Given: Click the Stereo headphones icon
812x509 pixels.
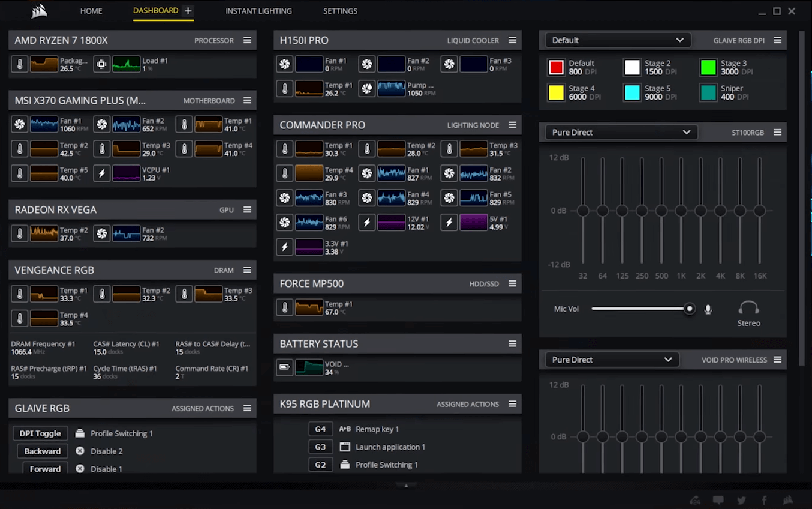Looking at the screenshot, I should tap(748, 309).
